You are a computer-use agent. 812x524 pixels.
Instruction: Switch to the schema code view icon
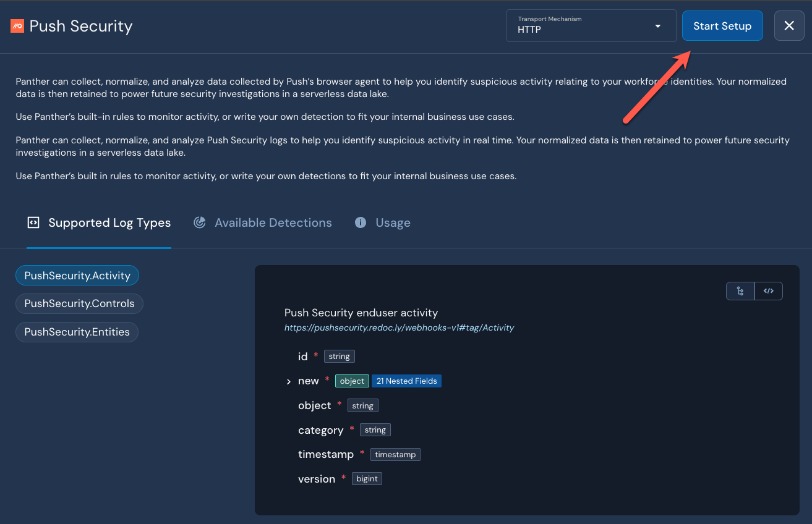769,291
